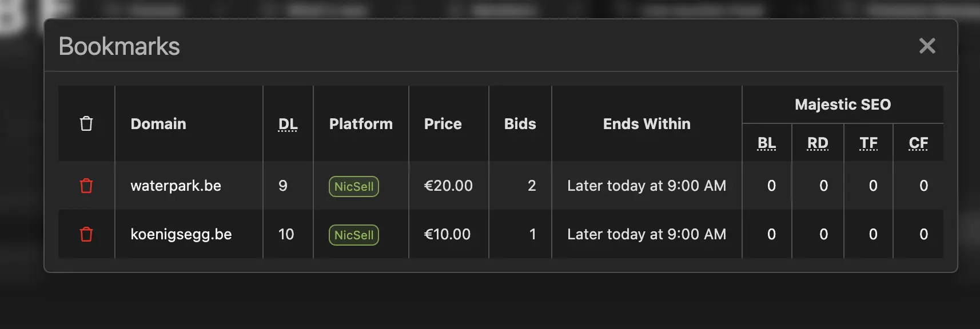
Task: Select the €10.00 price for koenigsegg.be
Action: click(447, 234)
